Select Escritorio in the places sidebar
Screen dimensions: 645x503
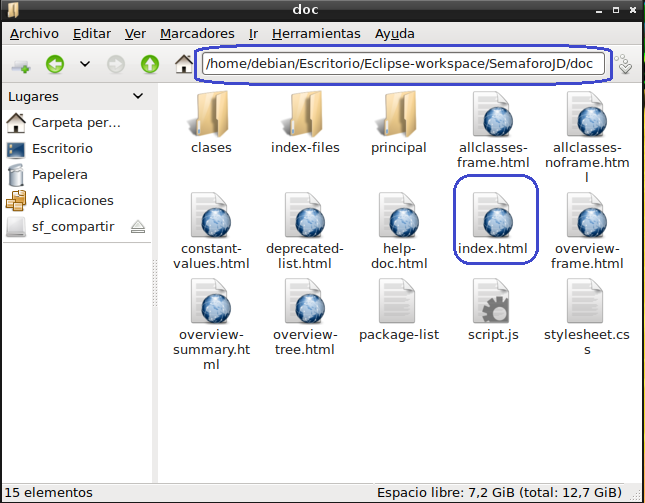(77, 148)
